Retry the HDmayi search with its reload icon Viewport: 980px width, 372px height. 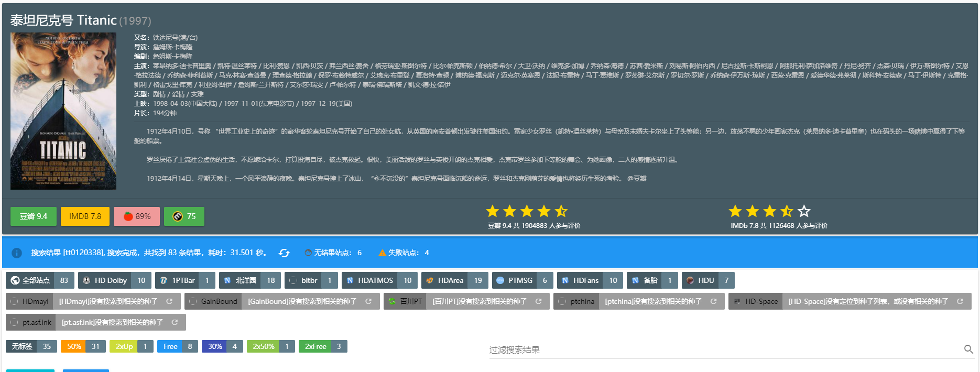pyautogui.click(x=169, y=301)
